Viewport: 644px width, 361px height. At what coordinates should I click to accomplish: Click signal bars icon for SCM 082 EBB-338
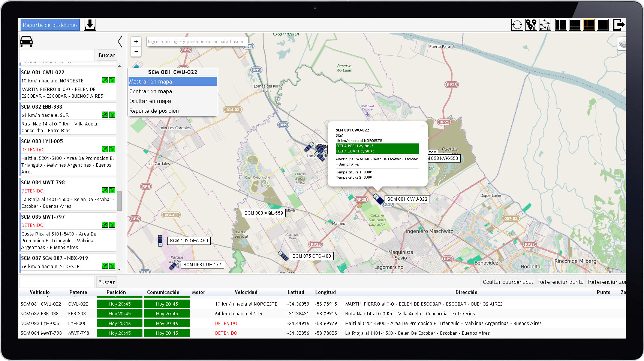click(x=112, y=115)
